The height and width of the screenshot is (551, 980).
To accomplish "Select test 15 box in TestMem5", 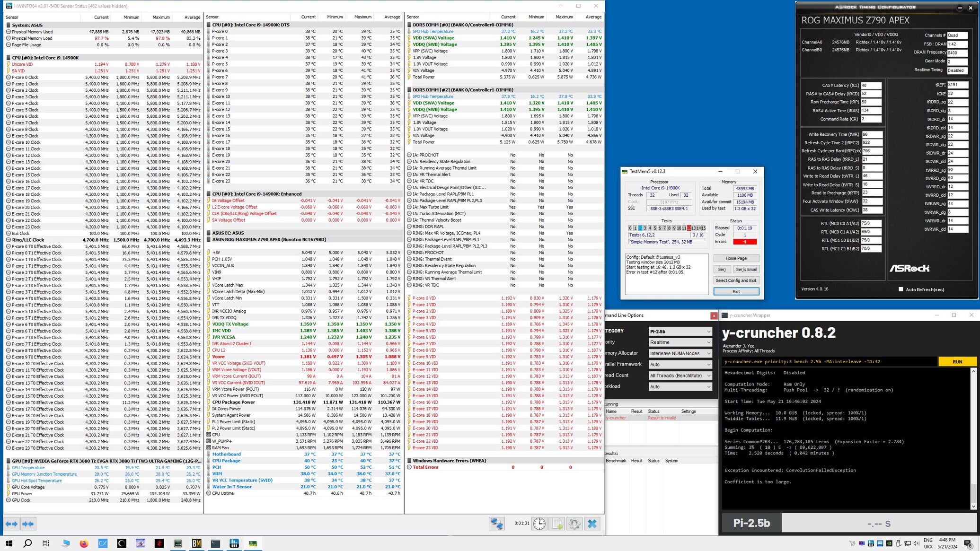I will pyautogui.click(x=703, y=228).
